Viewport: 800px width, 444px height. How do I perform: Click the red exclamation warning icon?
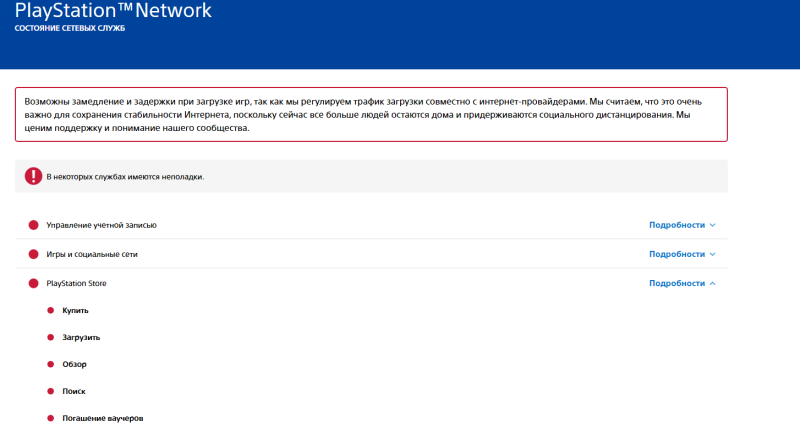click(x=34, y=176)
